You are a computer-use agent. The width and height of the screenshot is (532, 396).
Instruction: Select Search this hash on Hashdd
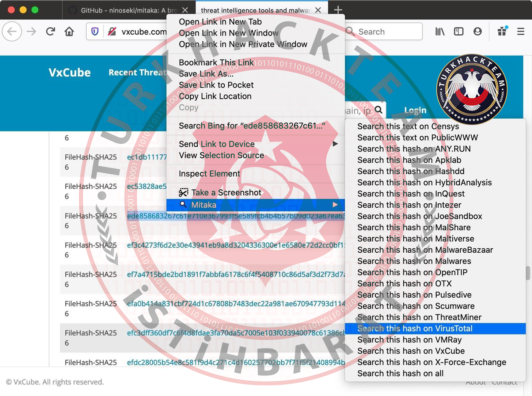click(x=435, y=171)
